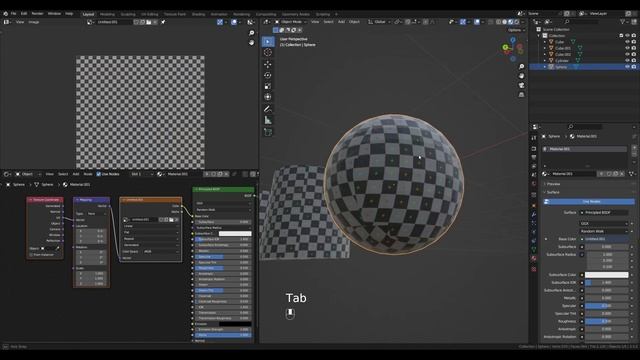Image resolution: width=640 pixels, height=360 pixels.
Task: Switch perspective/orthographic grid icon in viewport
Action: pos(521,95)
